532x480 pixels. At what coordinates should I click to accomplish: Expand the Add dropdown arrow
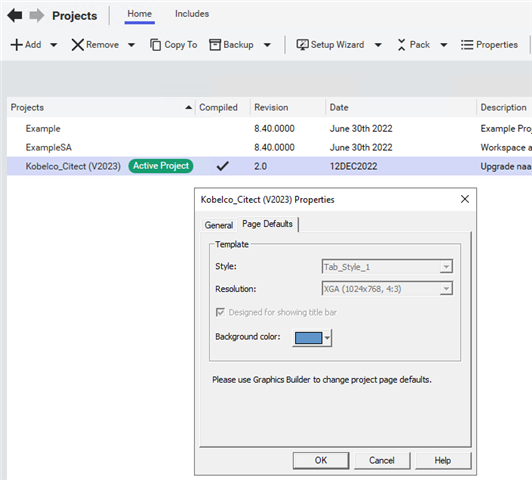[x=54, y=45]
